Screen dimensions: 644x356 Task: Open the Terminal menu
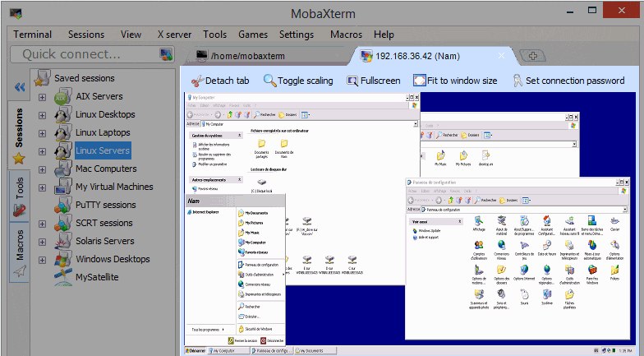[x=32, y=35]
